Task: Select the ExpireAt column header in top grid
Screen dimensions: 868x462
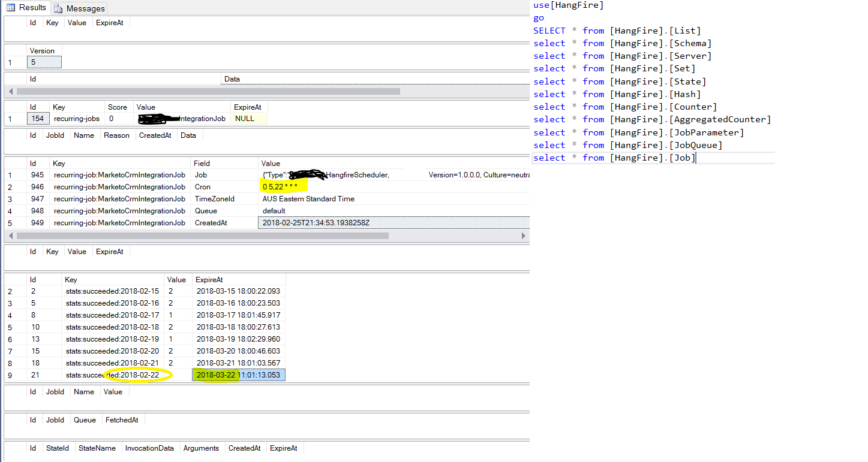Action: [110, 22]
